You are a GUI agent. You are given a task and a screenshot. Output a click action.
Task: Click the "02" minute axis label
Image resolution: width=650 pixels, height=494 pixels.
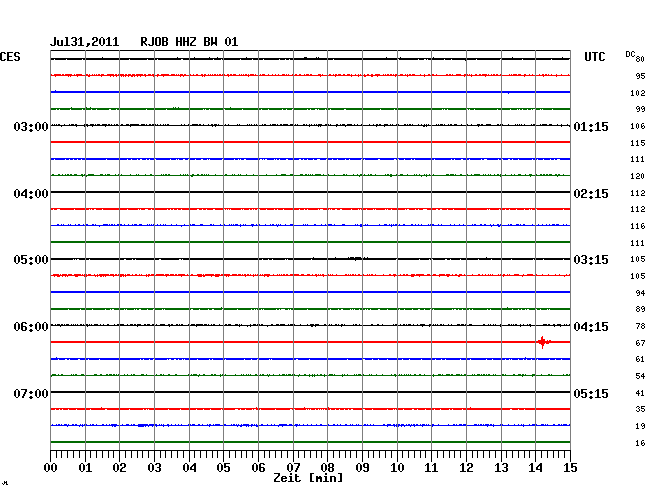click(x=119, y=467)
